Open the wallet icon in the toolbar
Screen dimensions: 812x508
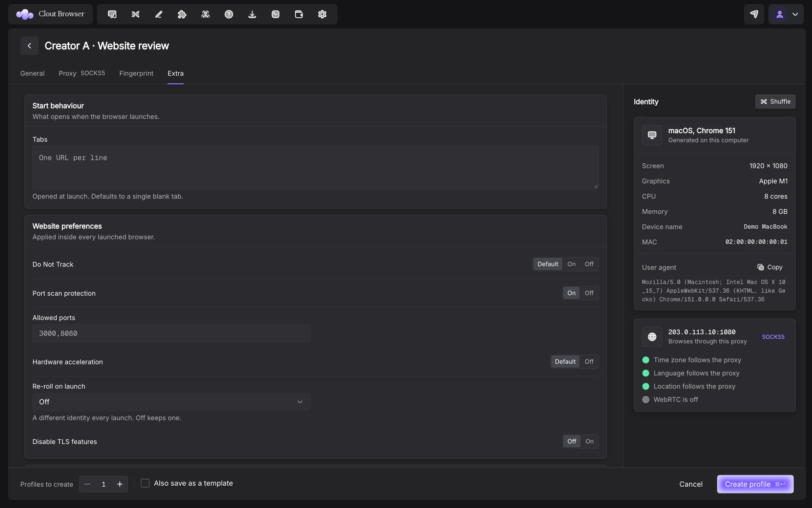[299, 14]
